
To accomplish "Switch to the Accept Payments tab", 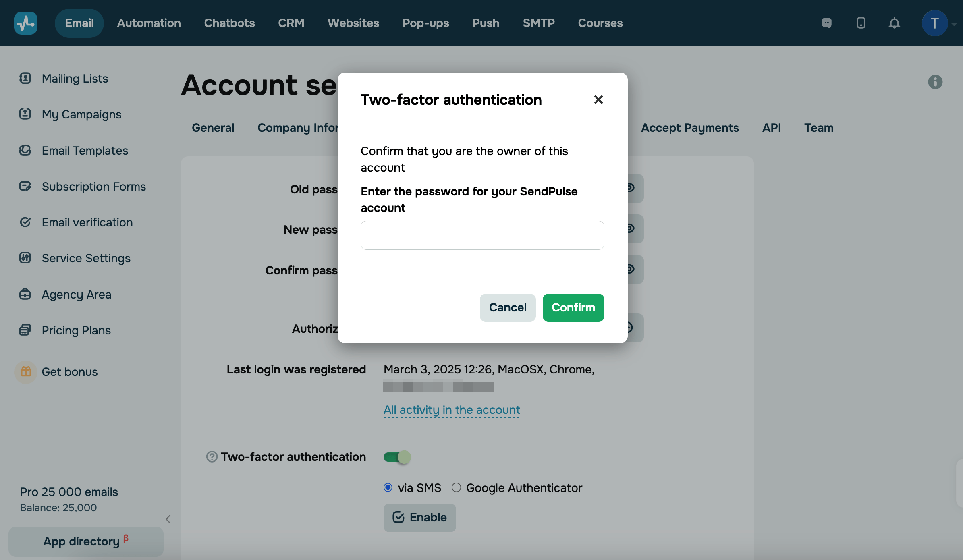I will [x=690, y=128].
